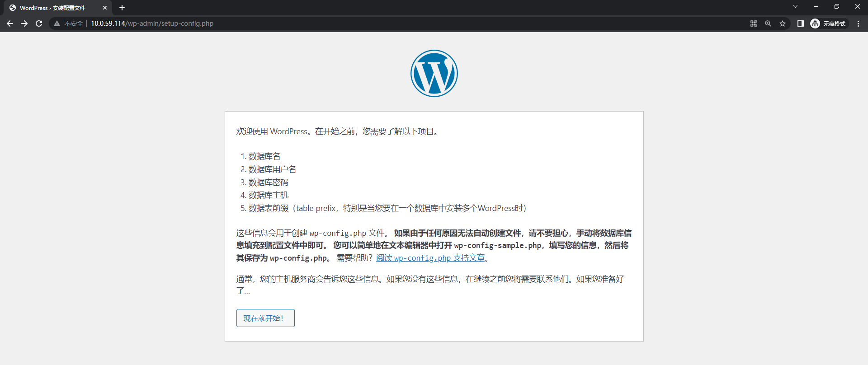Click the browser forward arrow
Image resolution: width=868 pixels, height=365 pixels.
(x=24, y=23)
